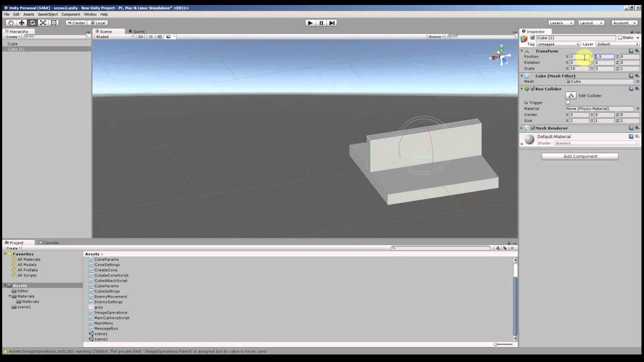Step one frame forward
The width and height of the screenshot is (644, 362).
(332, 23)
